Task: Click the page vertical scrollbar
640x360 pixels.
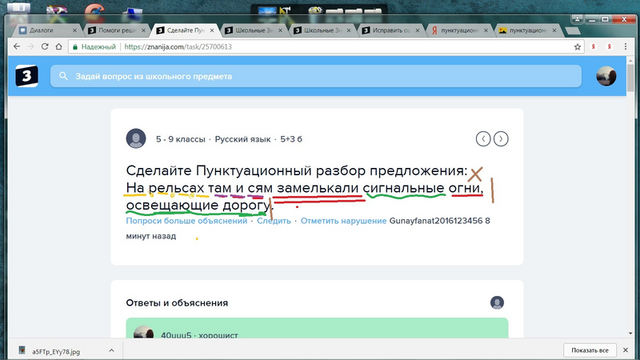Action: click(x=631, y=196)
